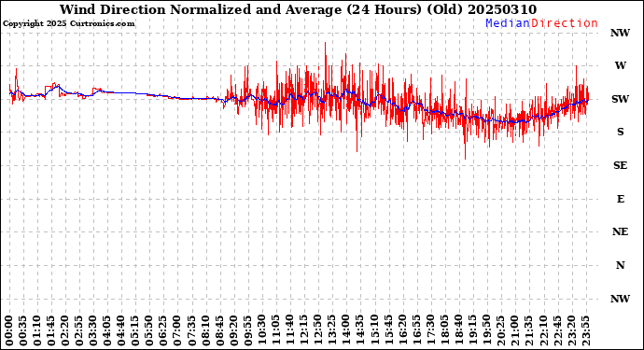Click the 06:25 time axis label
Image resolution: width=644 pixels, height=350 pixels.
pyautogui.click(x=163, y=330)
